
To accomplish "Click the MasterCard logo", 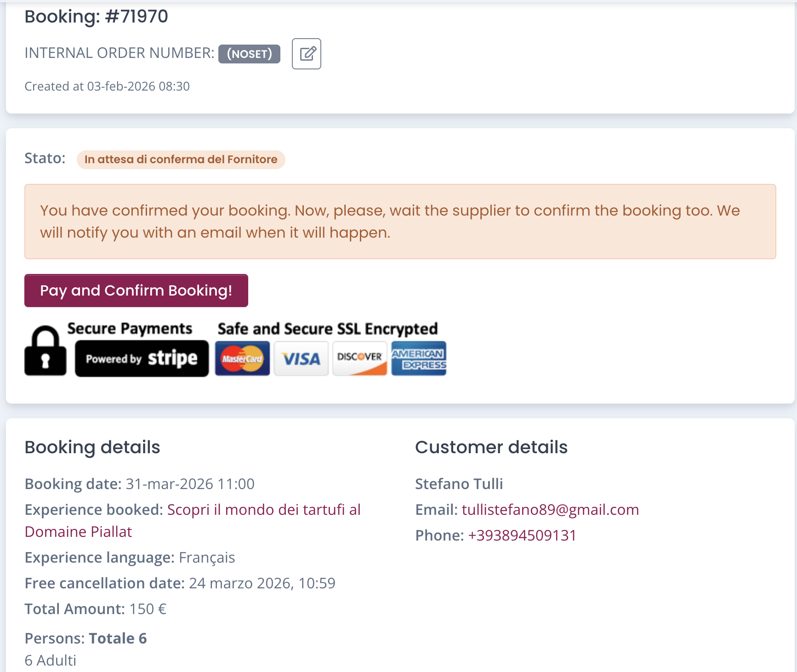I will (x=242, y=359).
